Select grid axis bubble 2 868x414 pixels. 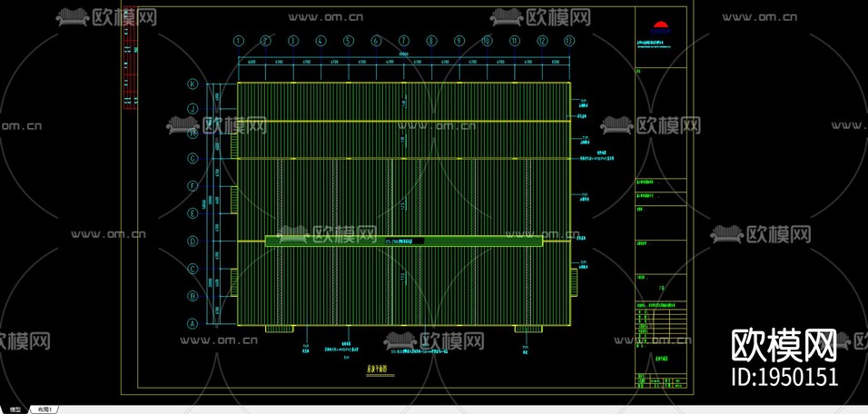click(266, 41)
